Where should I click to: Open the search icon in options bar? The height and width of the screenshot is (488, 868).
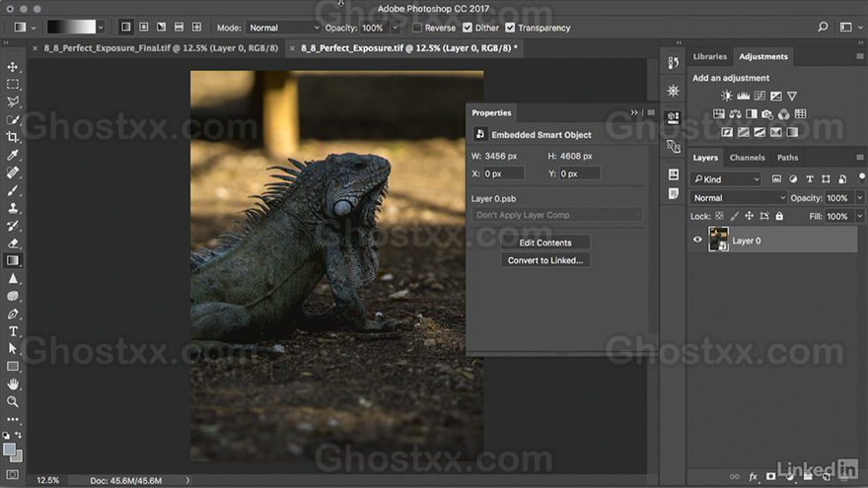[x=823, y=27]
